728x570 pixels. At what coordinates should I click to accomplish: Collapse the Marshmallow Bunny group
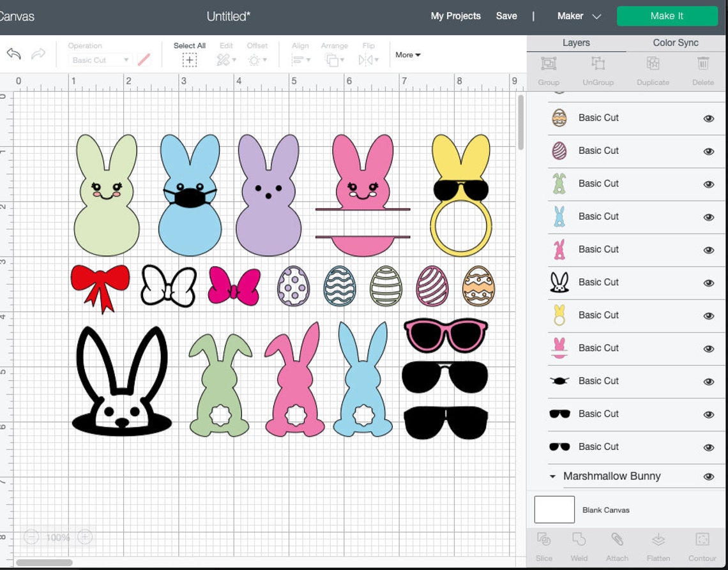(x=553, y=476)
